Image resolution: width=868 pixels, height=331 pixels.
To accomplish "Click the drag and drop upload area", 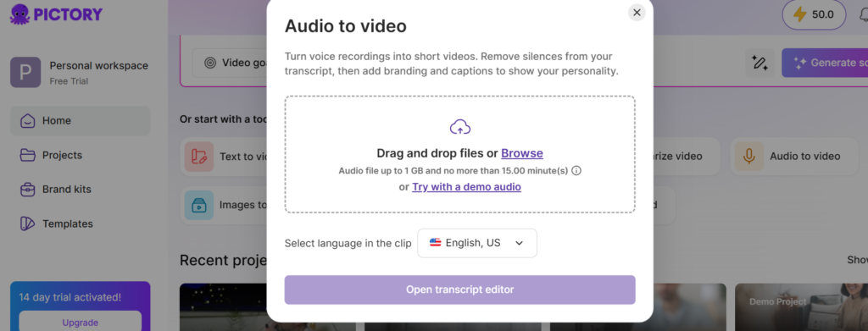I will [x=460, y=154].
